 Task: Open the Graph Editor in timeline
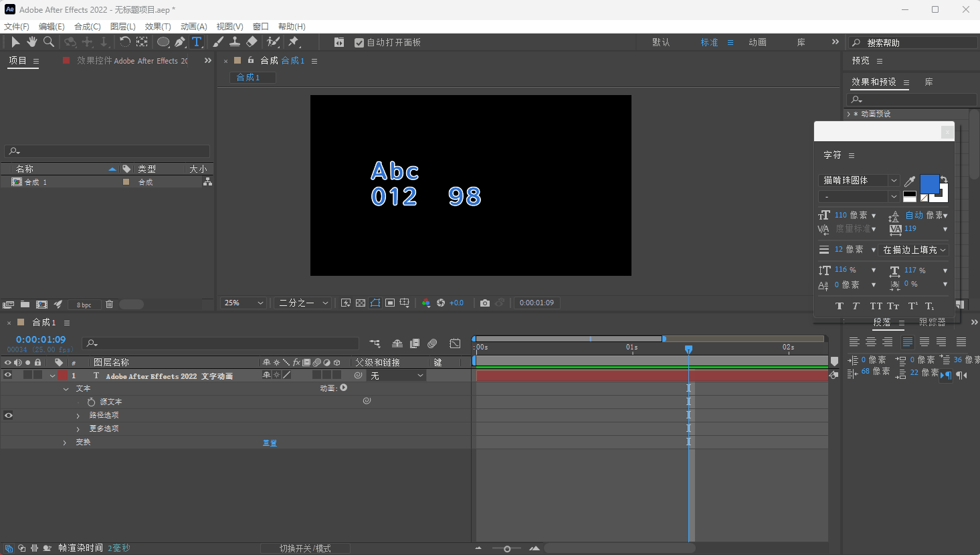coord(455,343)
